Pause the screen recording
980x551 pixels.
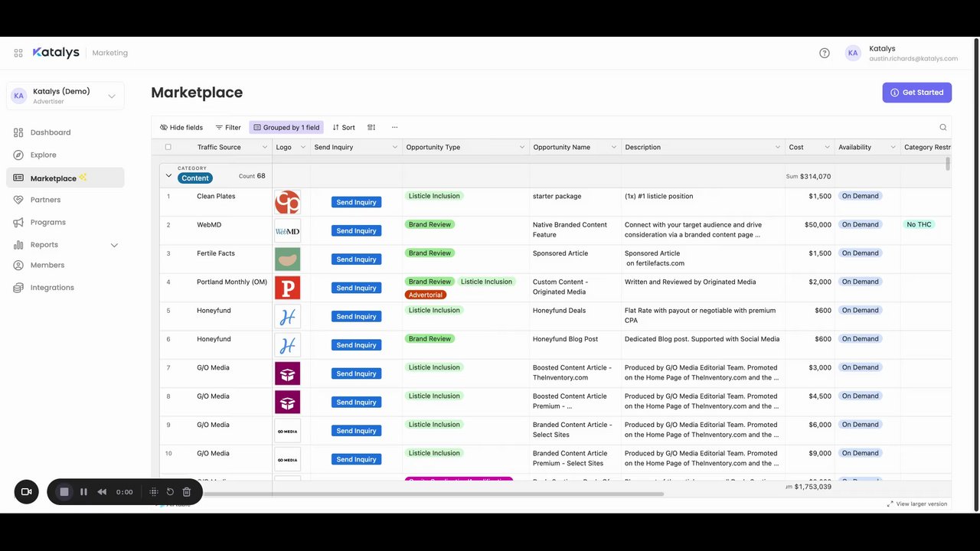(83, 492)
